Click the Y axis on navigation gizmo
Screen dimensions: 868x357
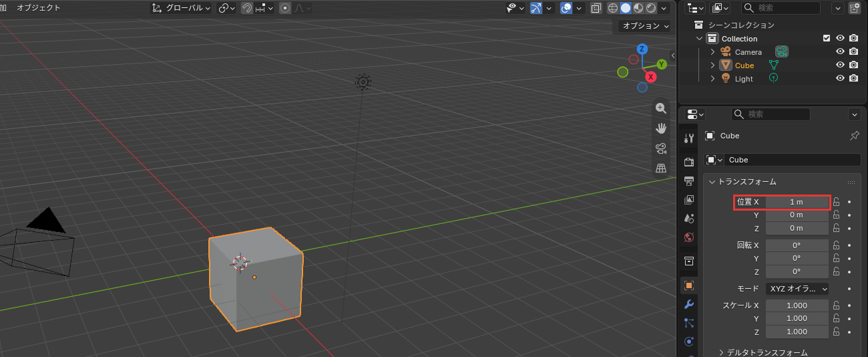(x=662, y=64)
